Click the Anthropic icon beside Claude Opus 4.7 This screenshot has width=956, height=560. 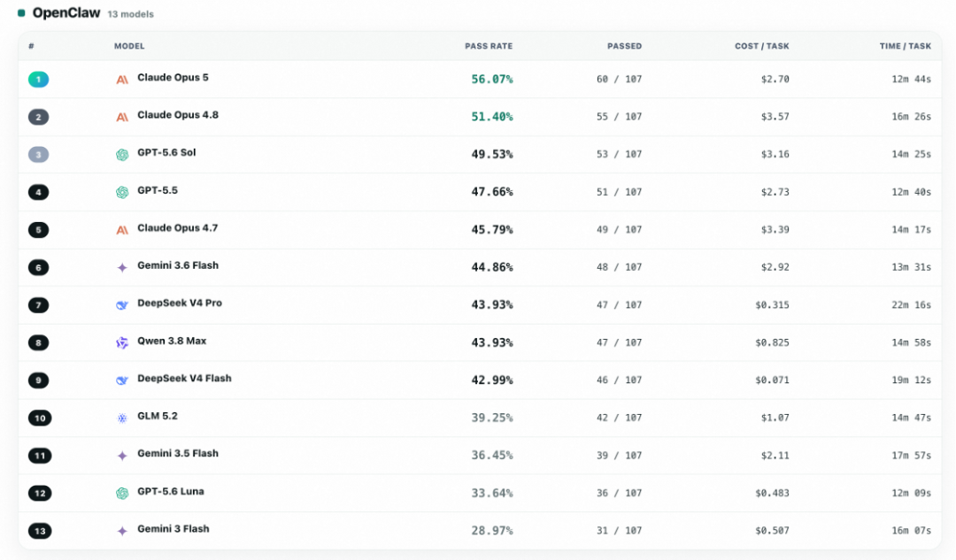tap(122, 230)
